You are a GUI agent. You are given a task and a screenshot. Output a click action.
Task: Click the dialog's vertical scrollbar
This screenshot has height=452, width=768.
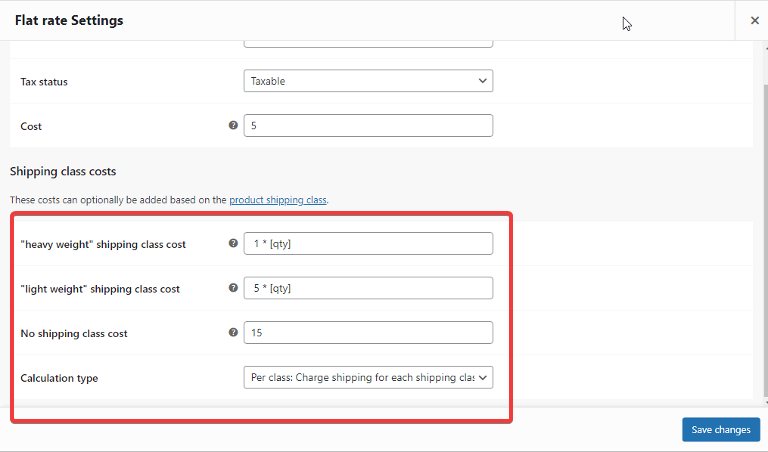click(x=766, y=240)
